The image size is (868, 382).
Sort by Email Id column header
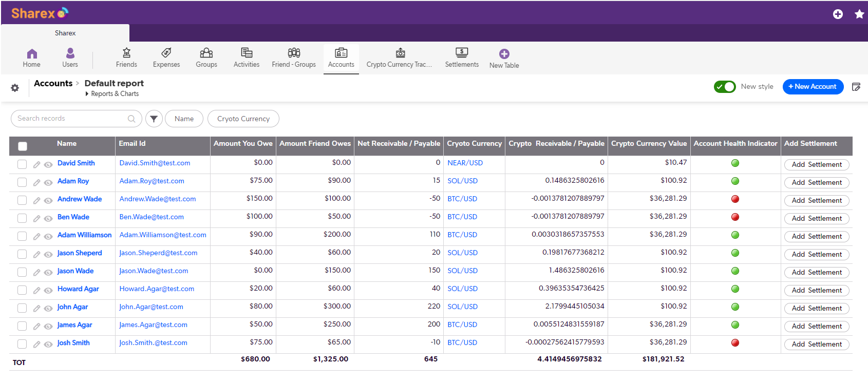click(x=132, y=144)
